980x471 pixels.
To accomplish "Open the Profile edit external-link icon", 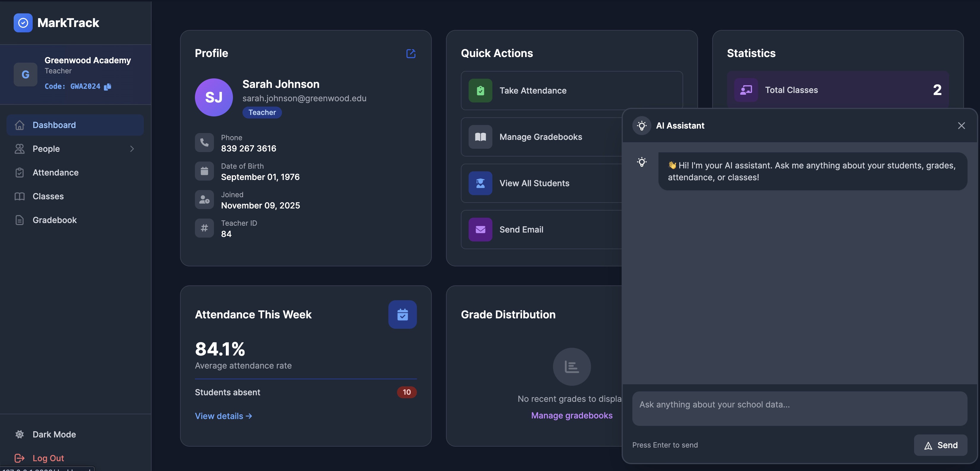I will click(410, 54).
